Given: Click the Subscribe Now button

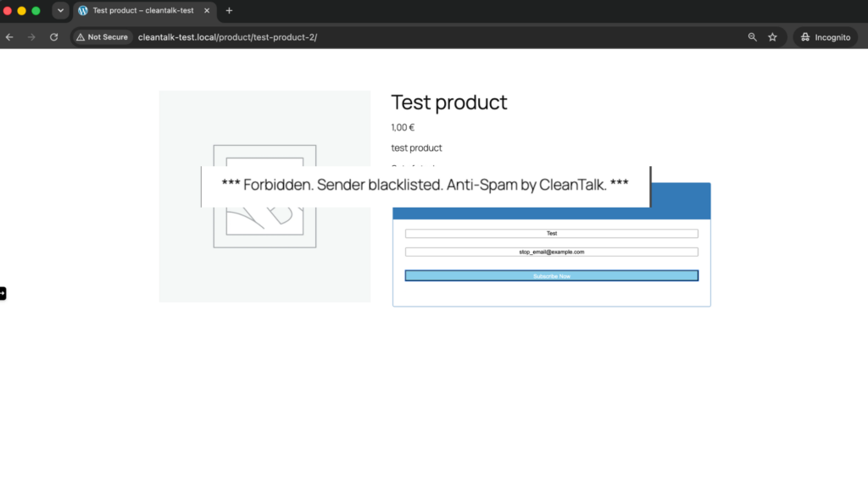Looking at the screenshot, I should click(x=551, y=275).
